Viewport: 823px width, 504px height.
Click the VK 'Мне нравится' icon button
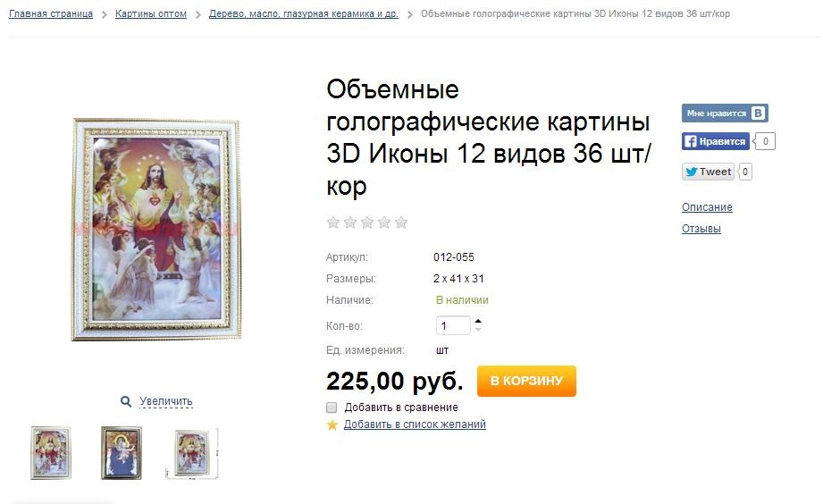(725, 113)
